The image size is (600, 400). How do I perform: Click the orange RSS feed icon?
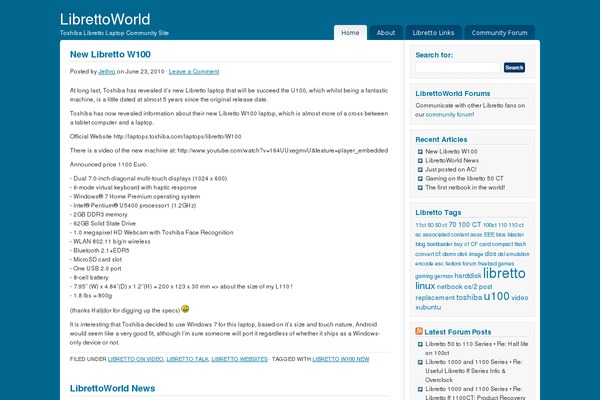(419, 331)
